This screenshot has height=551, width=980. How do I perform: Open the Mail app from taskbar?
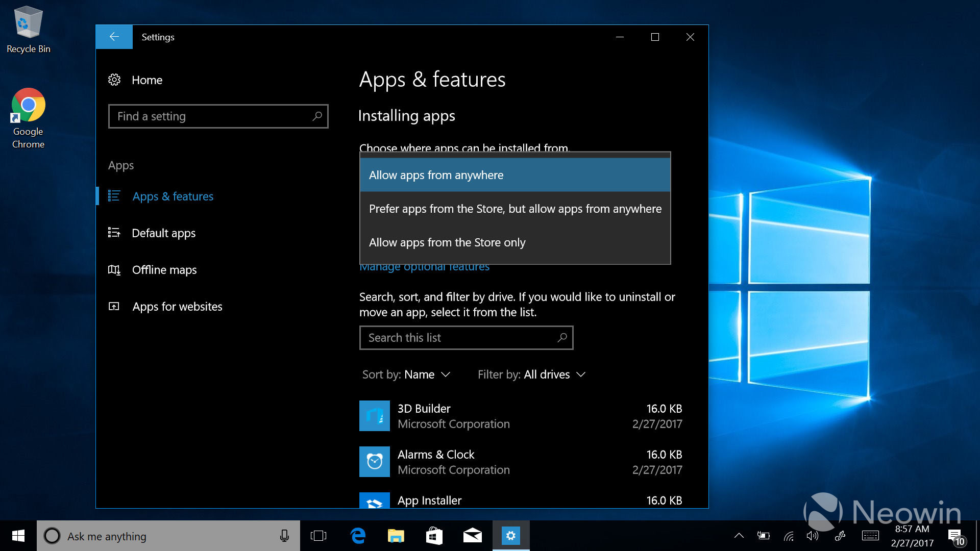pyautogui.click(x=472, y=536)
